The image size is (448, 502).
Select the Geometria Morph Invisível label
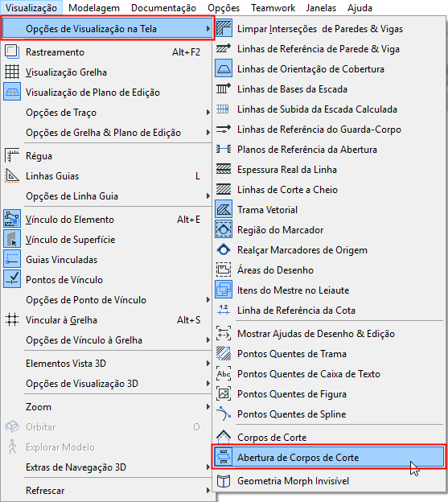pyautogui.click(x=293, y=481)
